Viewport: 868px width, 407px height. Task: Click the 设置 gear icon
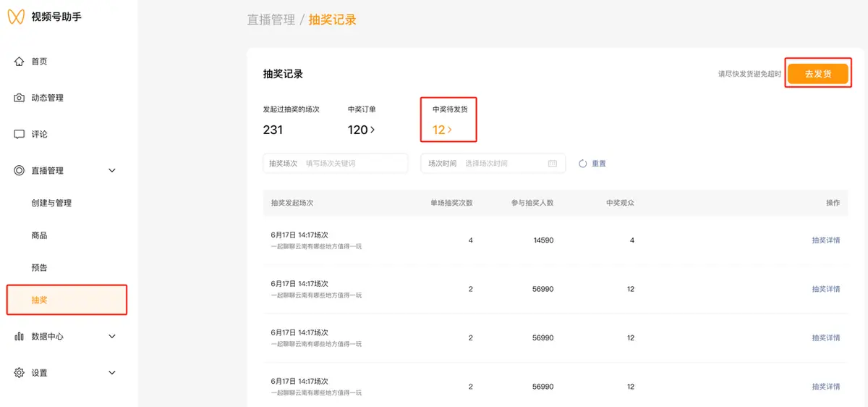click(20, 372)
